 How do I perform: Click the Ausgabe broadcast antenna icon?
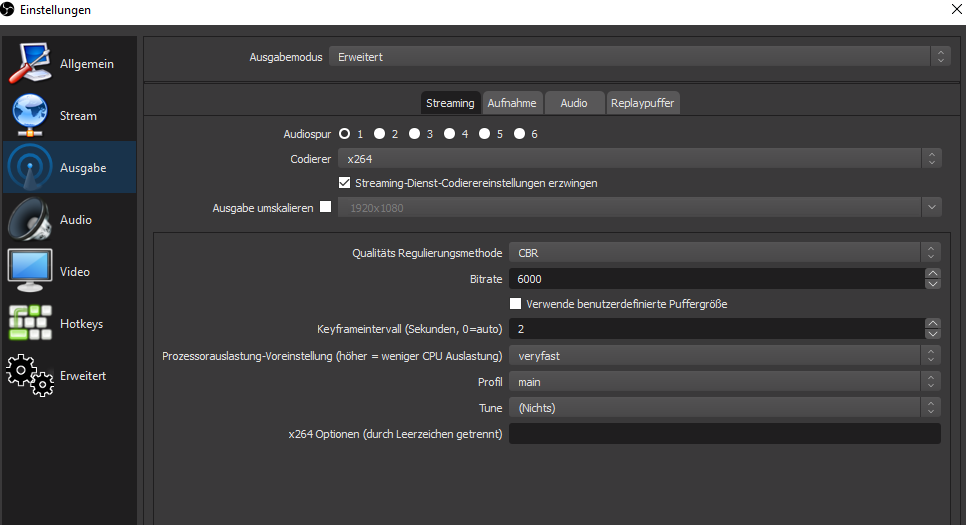[30, 168]
